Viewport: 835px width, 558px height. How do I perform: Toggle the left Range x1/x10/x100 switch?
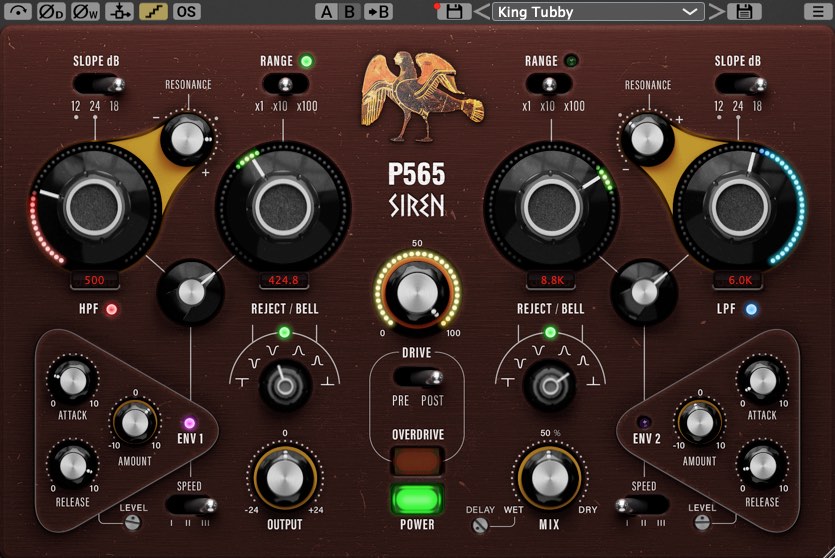point(285,84)
